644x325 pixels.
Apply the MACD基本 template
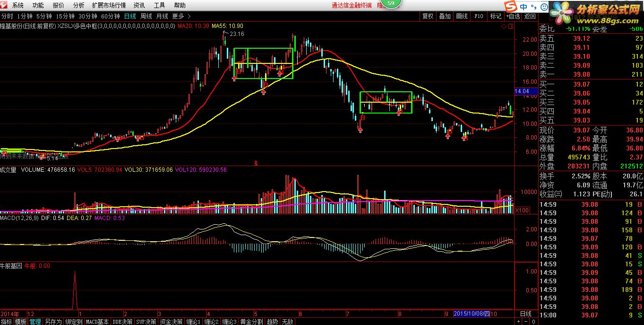pos(97,322)
